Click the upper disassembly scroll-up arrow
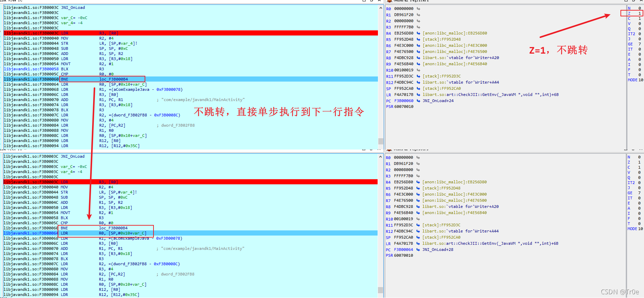The image size is (644, 298). click(381, 8)
